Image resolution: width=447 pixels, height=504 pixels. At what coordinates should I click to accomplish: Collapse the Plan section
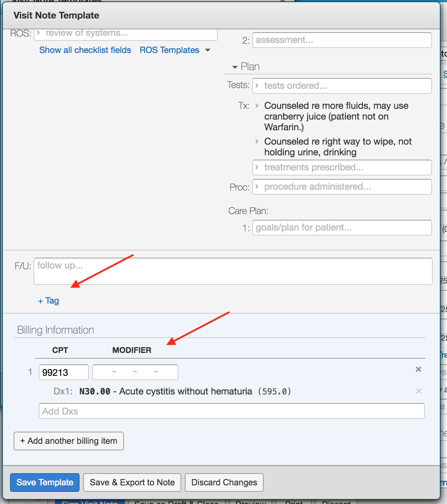[235, 67]
